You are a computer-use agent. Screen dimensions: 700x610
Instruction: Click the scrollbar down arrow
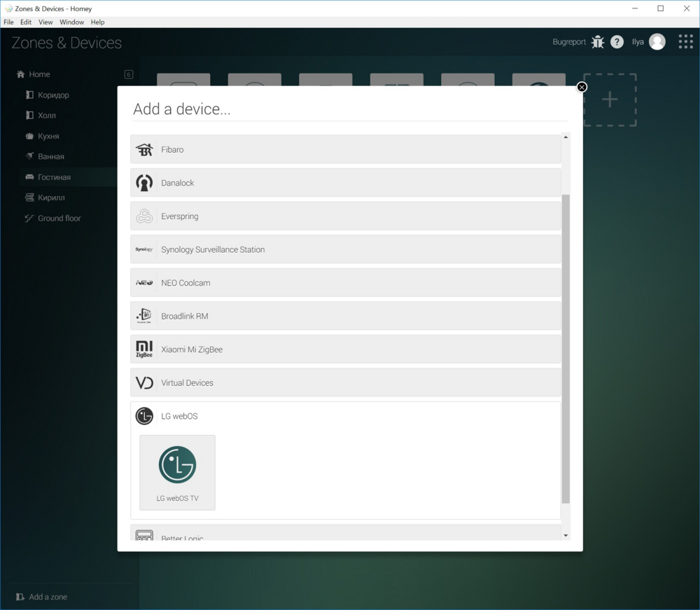(566, 536)
